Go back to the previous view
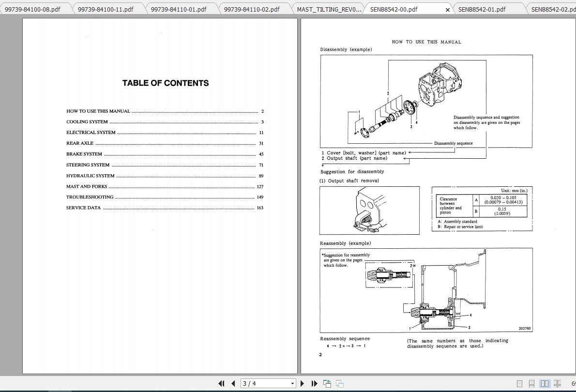The height and width of the screenshot is (392, 576). pyautogui.click(x=327, y=383)
